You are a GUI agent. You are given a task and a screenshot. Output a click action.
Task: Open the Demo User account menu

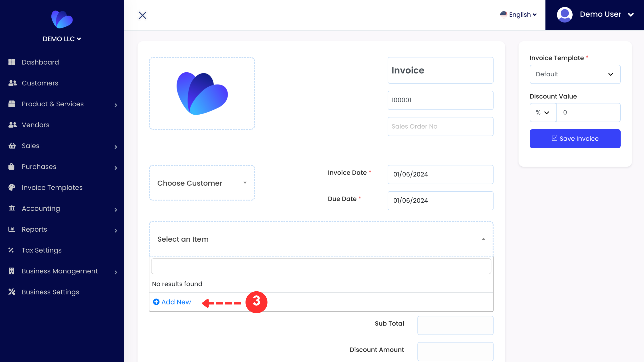[x=595, y=14]
